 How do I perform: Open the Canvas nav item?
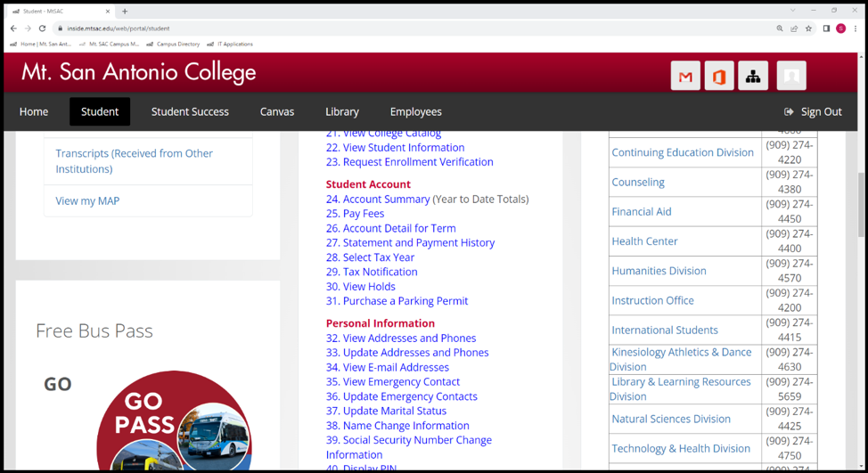(x=277, y=111)
